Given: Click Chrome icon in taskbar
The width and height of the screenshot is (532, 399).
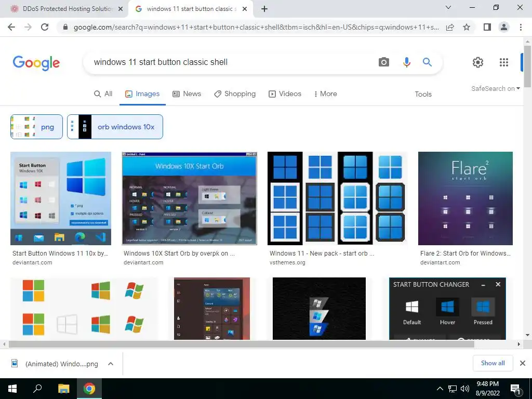Looking at the screenshot, I should tap(89, 389).
